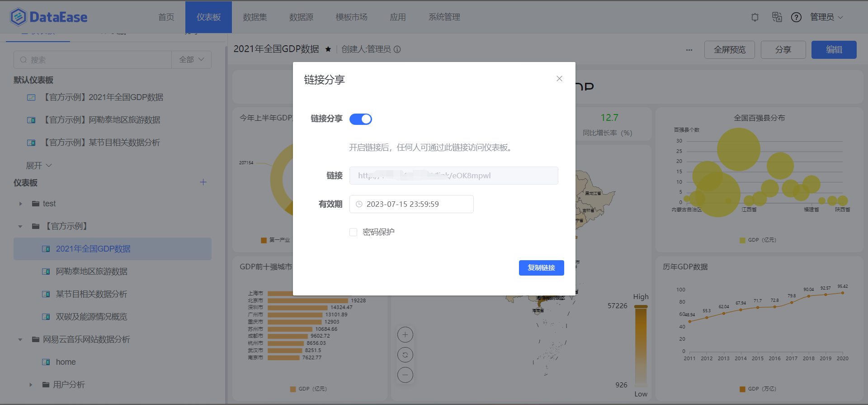
Task: Collapse the 网易云音乐网站数据分析 folder arrow
Action: point(20,339)
